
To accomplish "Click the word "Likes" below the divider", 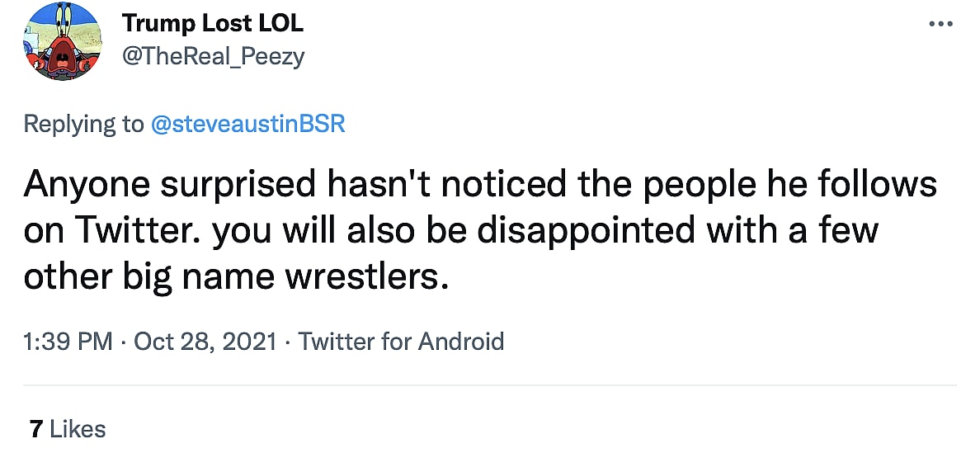I will (x=78, y=429).
